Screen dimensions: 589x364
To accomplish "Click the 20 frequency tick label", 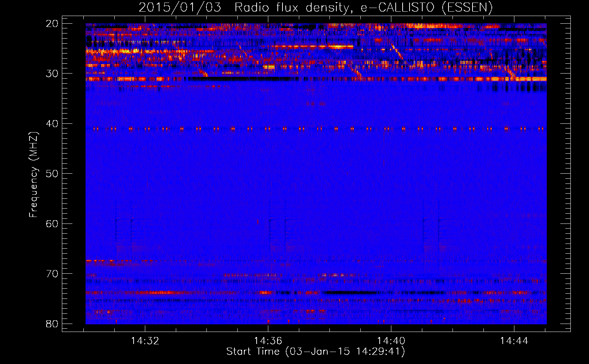I will (x=52, y=24).
